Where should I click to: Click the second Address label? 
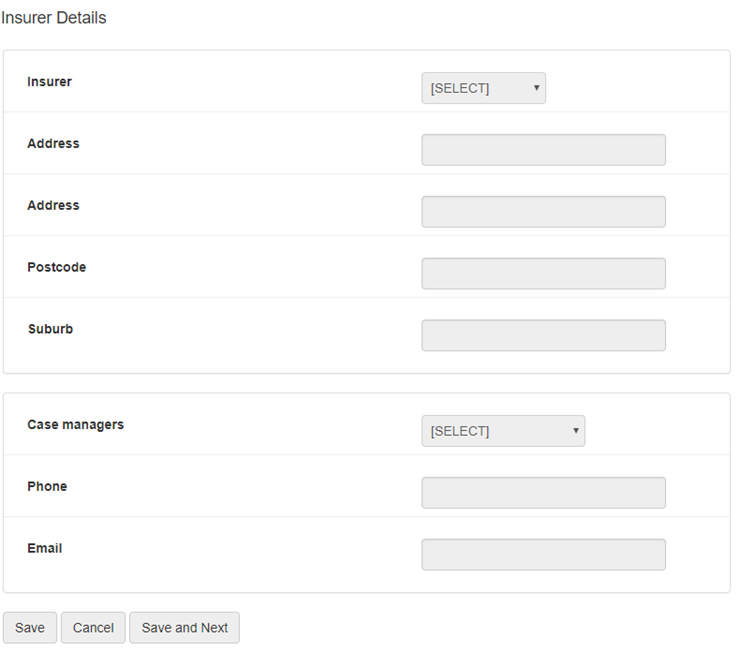[53, 206]
